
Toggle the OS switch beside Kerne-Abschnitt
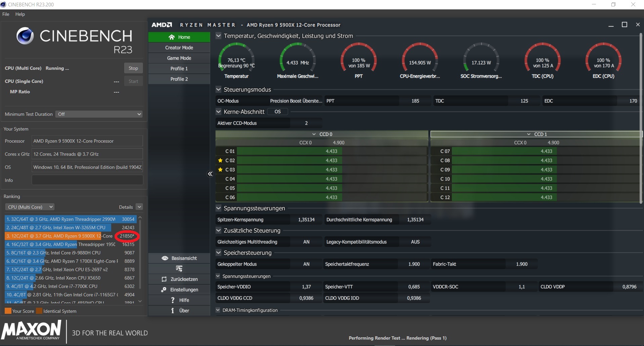277,112
